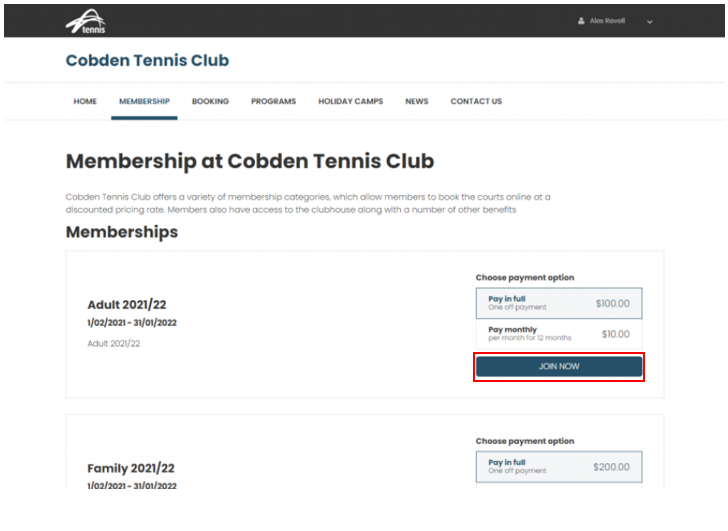Click the Family 2021/22 membership heading
728x531 pixels.
pos(131,468)
